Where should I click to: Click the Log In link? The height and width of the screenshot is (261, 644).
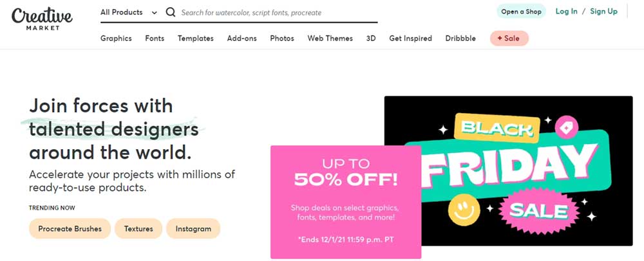[566, 12]
